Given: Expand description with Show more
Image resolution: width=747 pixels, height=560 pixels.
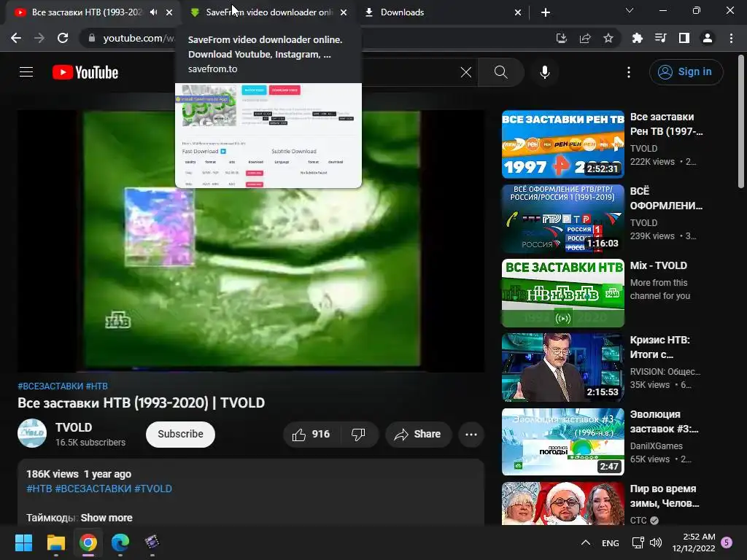Looking at the screenshot, I should (107, 518).
